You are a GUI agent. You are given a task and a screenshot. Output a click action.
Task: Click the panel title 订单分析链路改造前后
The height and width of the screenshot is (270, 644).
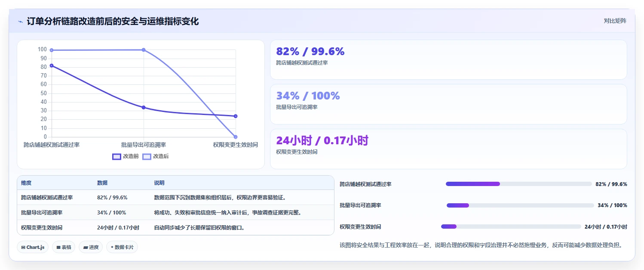pos(113,21)
